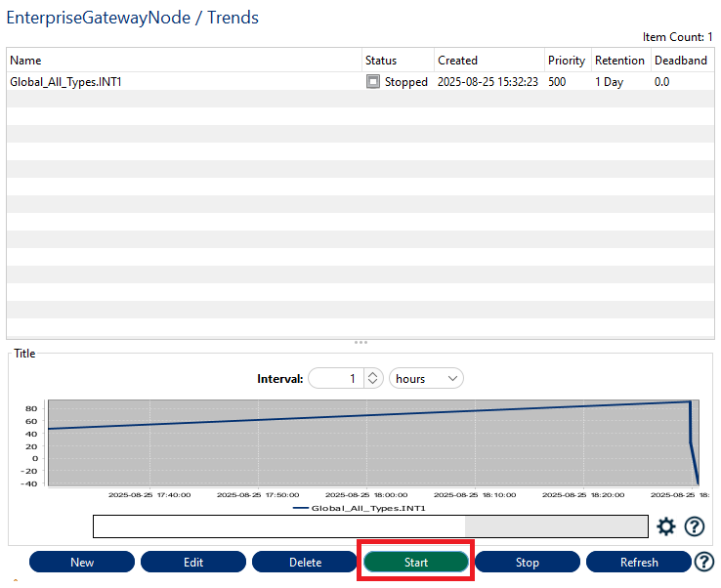Start the selected trend
The height and width of the screenshot is (588, 721).
click(416, 563)
